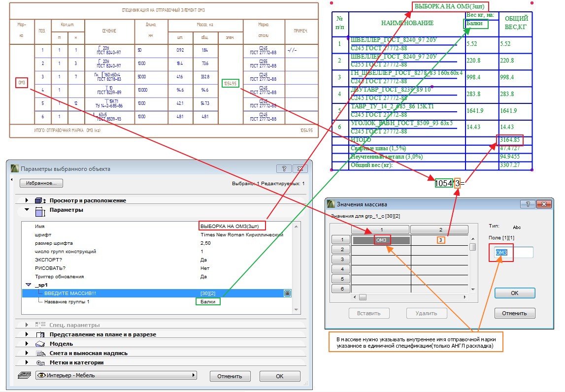
Task: Select column header 2 in array table
Action: [x=439, y=229]
